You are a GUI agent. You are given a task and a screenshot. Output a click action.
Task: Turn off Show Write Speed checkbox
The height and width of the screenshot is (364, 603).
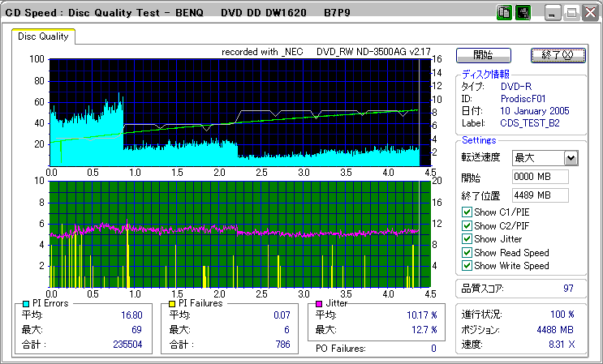click(x=467, y=265)
